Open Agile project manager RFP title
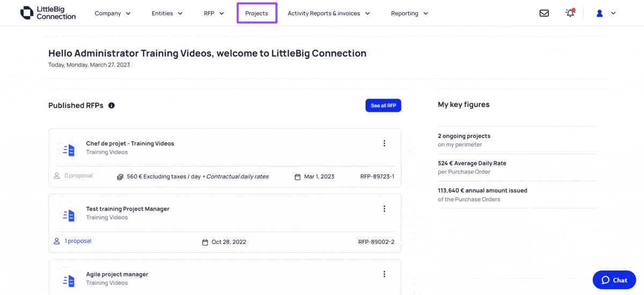This screenshot has width=644, height=295. [x=117, y=275]
